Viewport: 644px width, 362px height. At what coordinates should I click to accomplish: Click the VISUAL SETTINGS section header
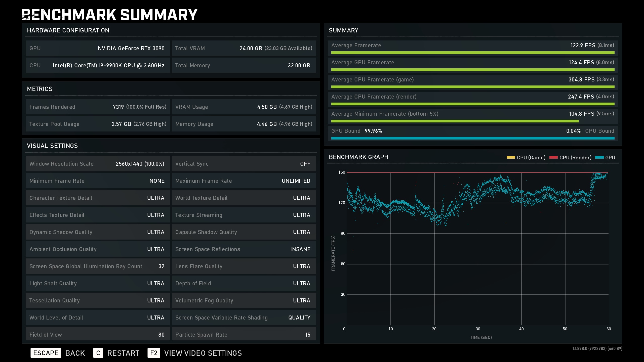tap(52, 146)
